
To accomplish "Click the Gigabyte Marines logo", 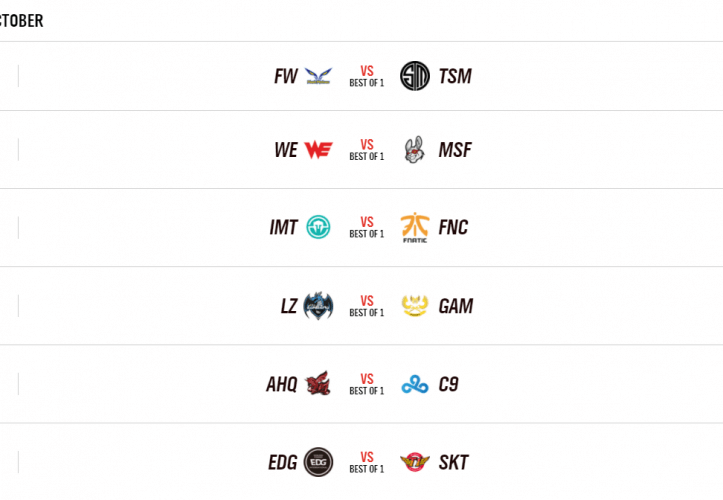I will click(414, 306).
